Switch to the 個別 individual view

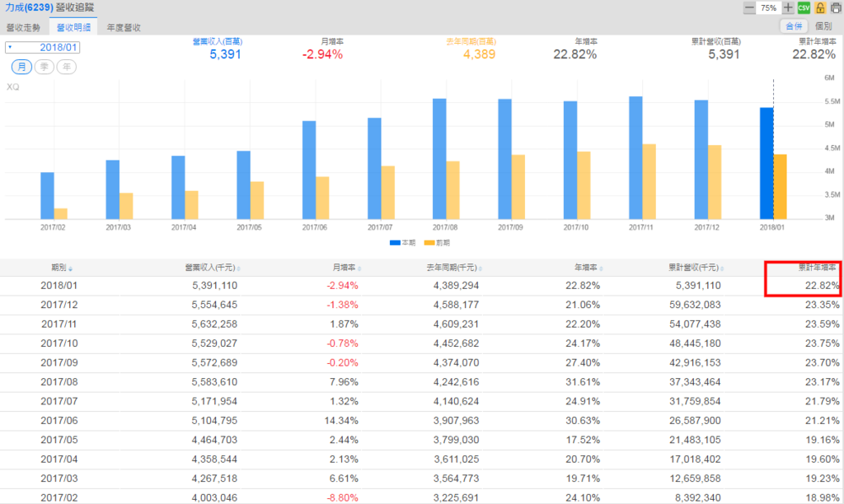tap(823, 26)
